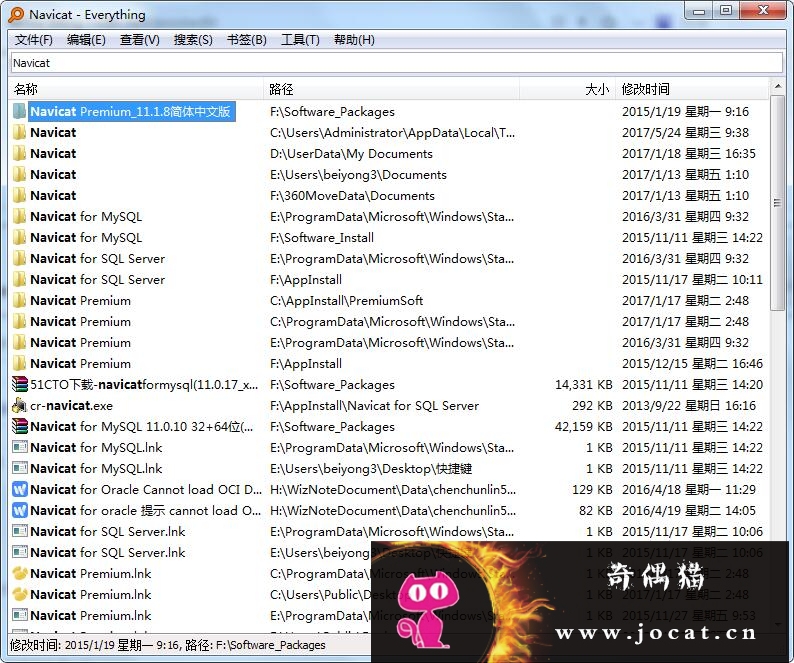Click WizNote icon of Navicat for Oracle Cannot load OCI
This screenshot has width=794, height=663.
[19, 490]
